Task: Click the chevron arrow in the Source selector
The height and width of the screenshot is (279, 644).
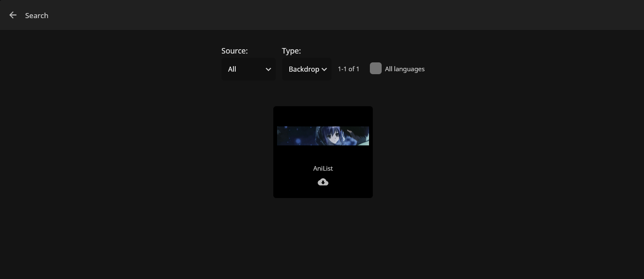Action: pyautogui.click(x=268, y=70)
